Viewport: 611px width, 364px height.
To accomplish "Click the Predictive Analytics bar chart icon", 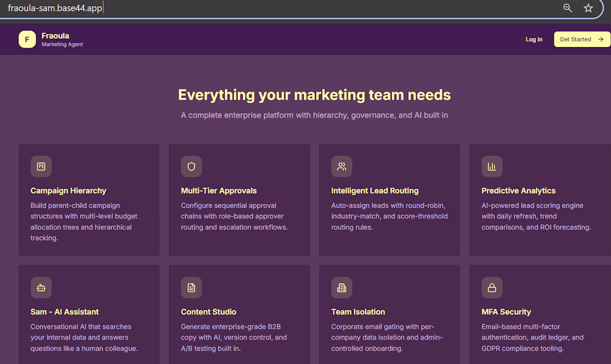I will point(492,166).
